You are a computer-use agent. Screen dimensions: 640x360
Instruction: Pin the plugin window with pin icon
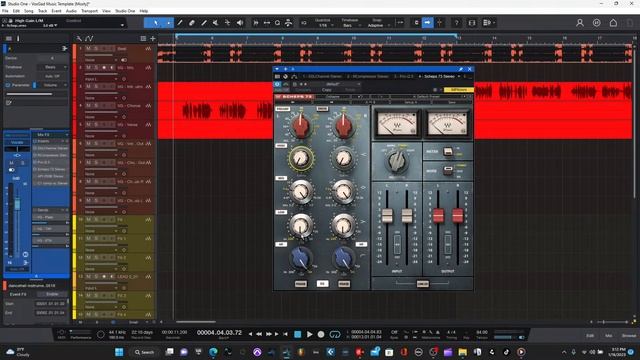[x=461, y=69]
